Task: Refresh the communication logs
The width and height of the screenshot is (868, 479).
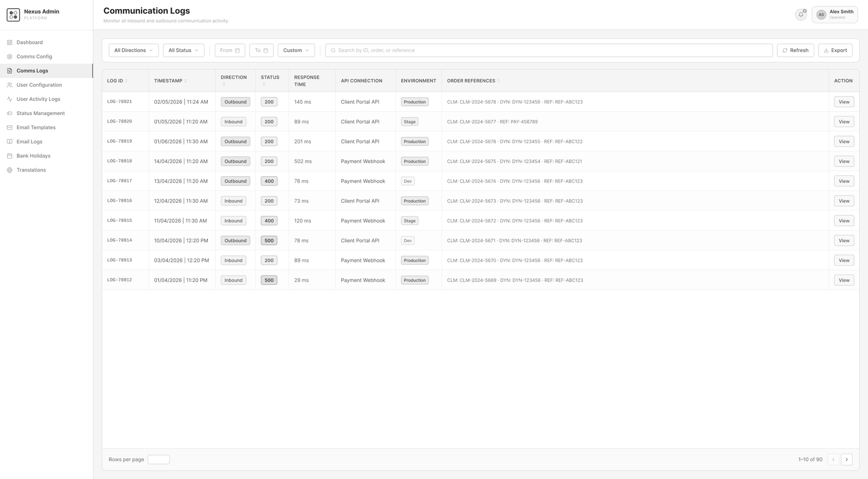Action: pyautogui.click(x=795, y=50)
